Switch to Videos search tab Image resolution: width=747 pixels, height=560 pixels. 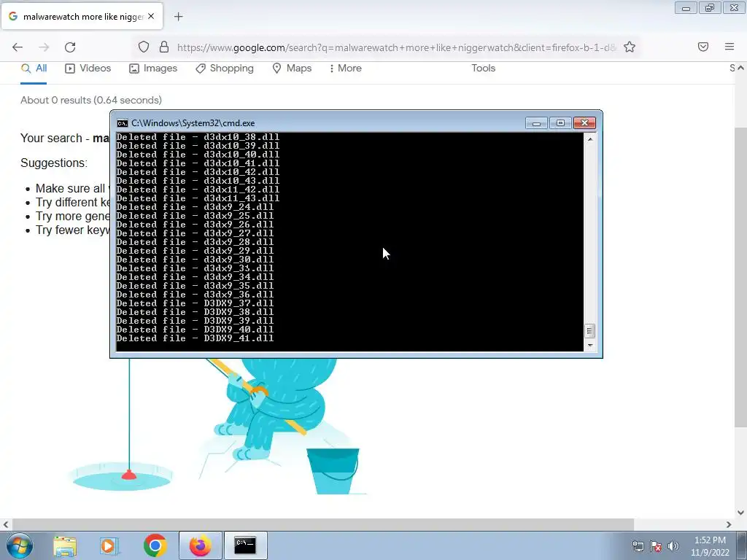click(88, 69)
